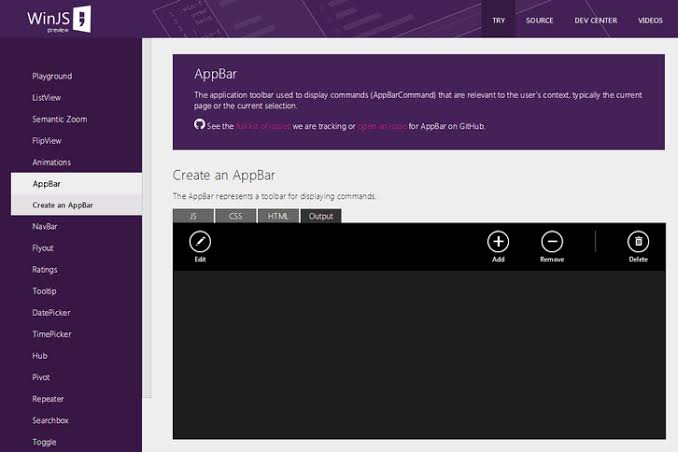Click the GitHub octocat icon
The image size is (678, 452).
point(199,125)
